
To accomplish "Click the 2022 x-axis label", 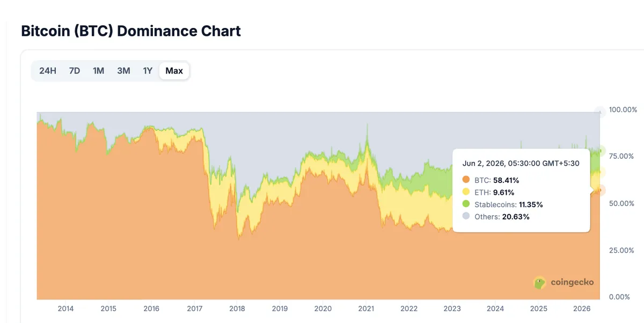I will pyautogui.click(x=409, y=309).
